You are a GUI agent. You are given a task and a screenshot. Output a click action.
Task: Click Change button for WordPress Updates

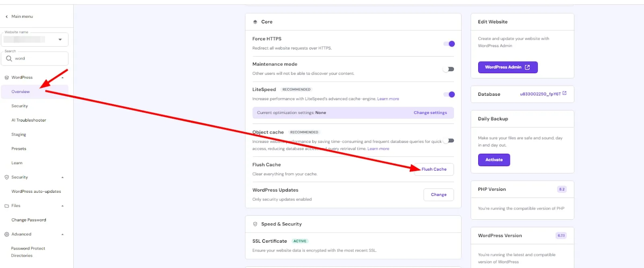[439, 195]
